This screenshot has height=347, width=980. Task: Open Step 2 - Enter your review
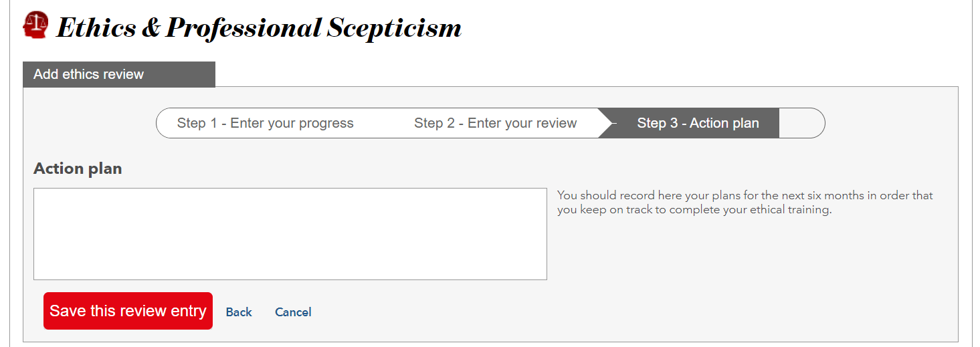(495, 123)
